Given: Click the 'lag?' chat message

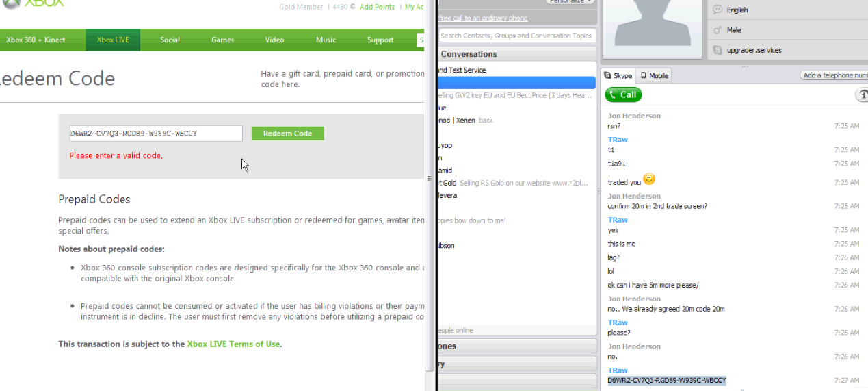Looking at the screenshot, I should pos(614,257).
